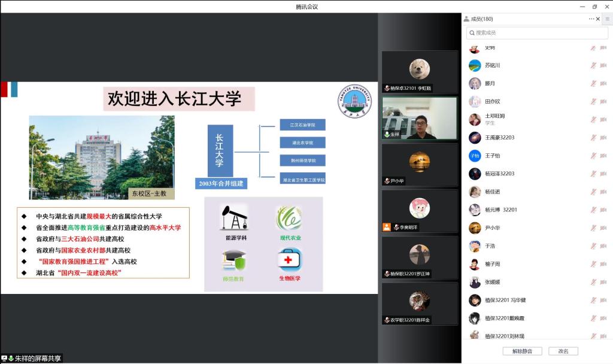Viewport: 613px width, 364px height.
Task: Click the avatar of 王禹豪32203
Action: (475, 138)
